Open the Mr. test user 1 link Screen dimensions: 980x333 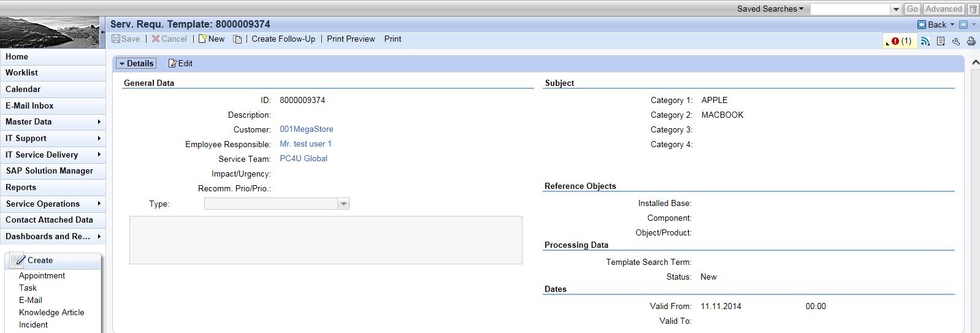coord(305,144)
